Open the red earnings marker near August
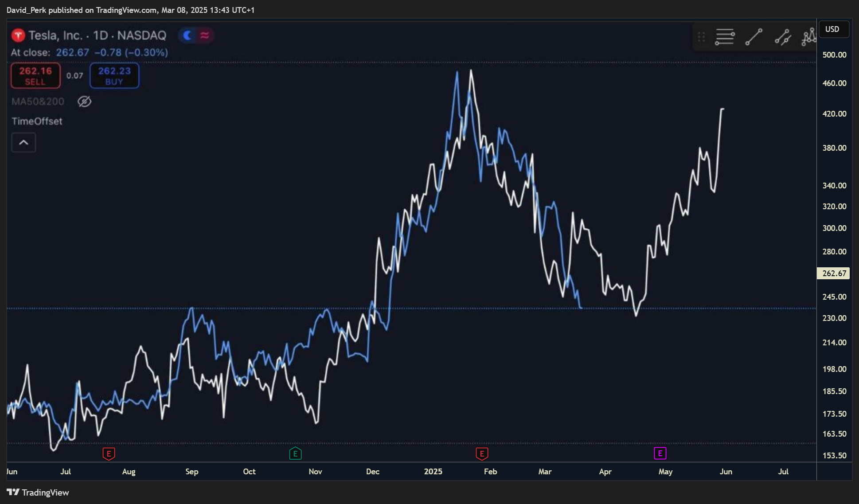This screenshot has width=859, height=504. [x=109, y=453]
